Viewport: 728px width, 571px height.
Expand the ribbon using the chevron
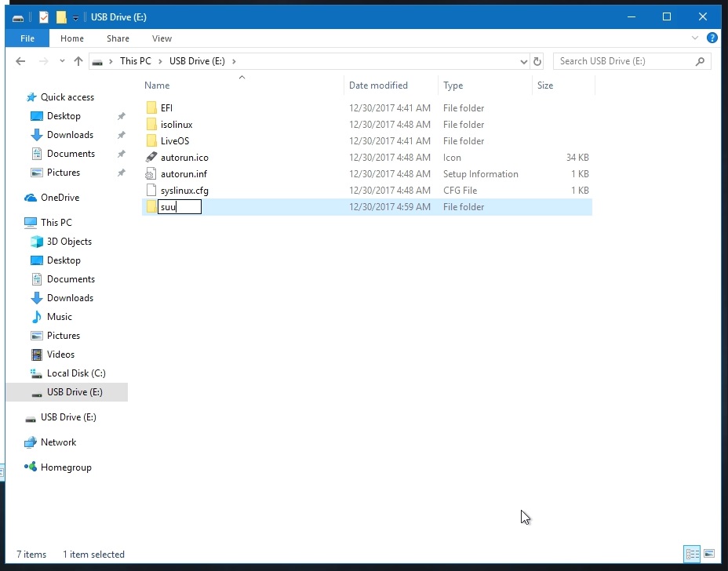pos(695,38)
